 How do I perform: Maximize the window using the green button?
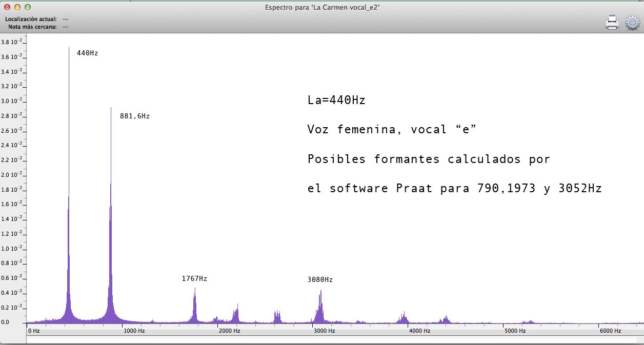(28, 7)
